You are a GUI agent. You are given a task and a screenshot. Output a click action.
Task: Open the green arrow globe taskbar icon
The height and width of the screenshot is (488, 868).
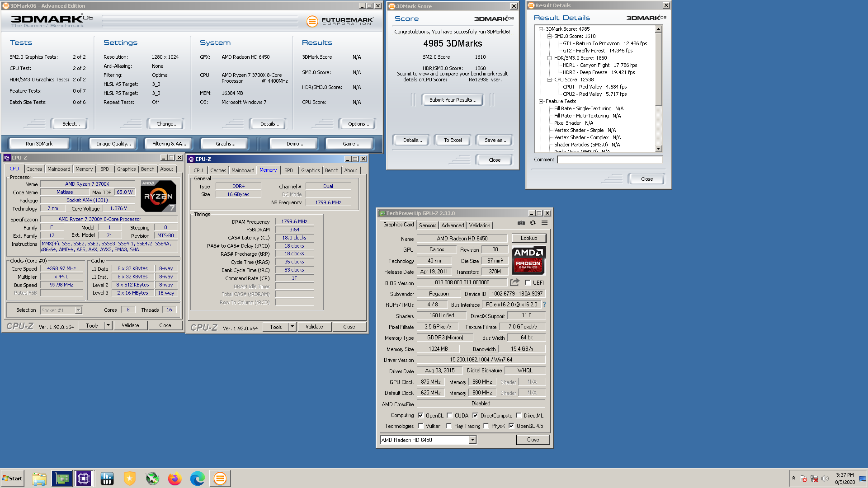tap(152, 479)
